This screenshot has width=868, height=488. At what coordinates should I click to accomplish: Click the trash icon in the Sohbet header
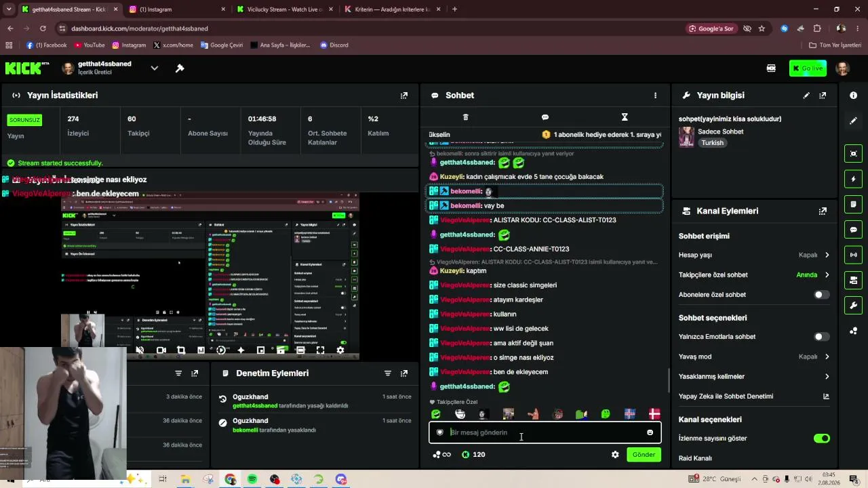point(465,117)
